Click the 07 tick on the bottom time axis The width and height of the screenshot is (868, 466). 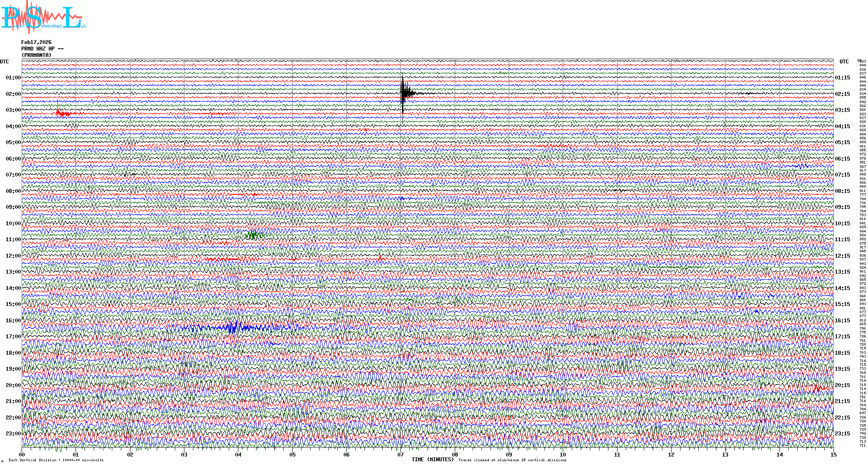[401, 455]
